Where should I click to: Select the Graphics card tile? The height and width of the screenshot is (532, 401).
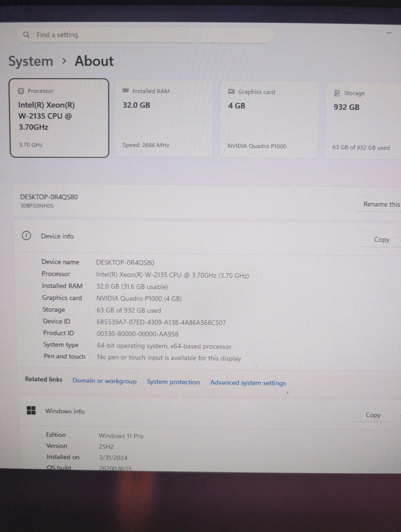269,119
